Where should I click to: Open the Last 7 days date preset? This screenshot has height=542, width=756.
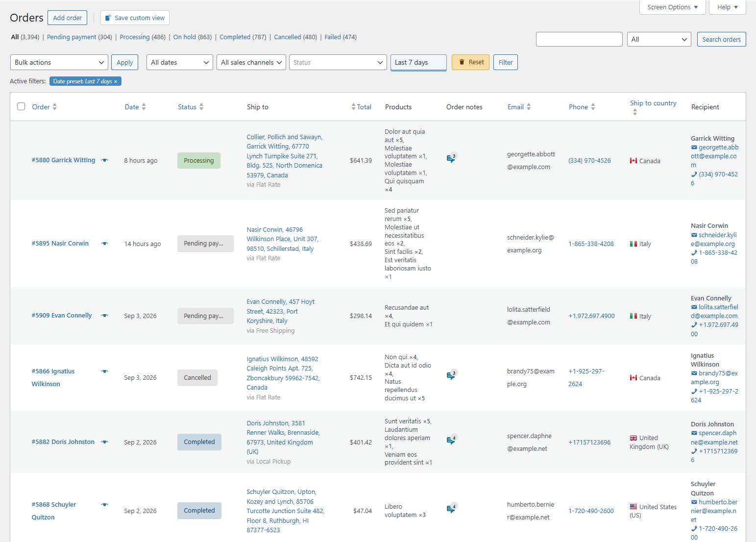[418, 62]
